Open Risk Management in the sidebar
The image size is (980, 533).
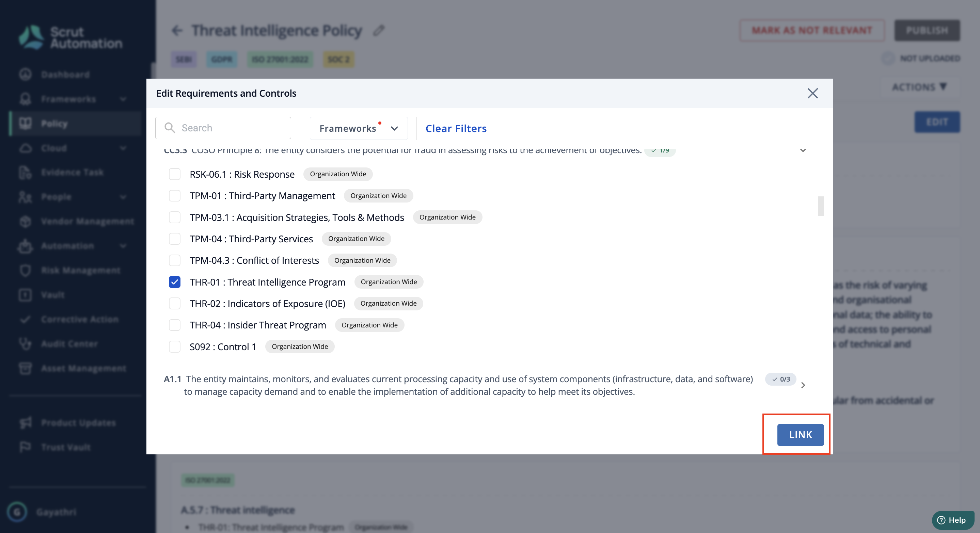[81, 270]
